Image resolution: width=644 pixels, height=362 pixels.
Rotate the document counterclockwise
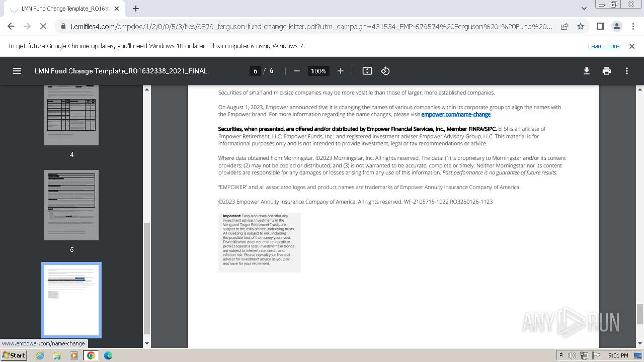tap(385, 71)
